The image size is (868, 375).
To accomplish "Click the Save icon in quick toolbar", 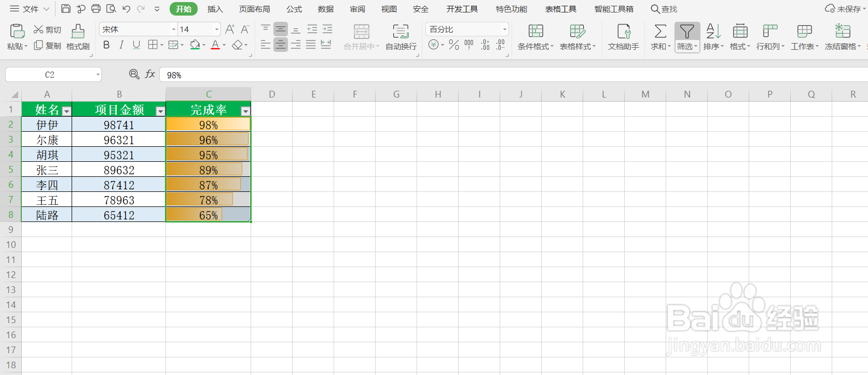I will 66,9.
